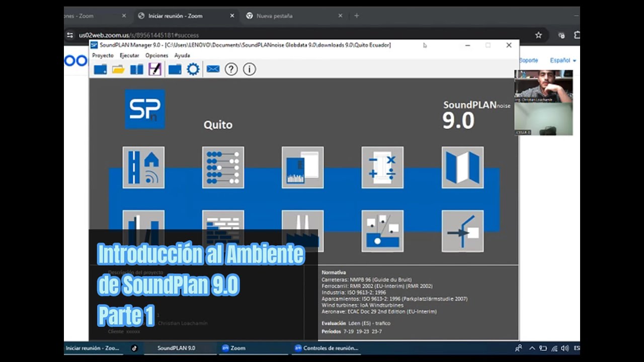The image size is (644, 362).
Task: Click the new project folder icon in toolbar
Action: [x=100, y=69]
